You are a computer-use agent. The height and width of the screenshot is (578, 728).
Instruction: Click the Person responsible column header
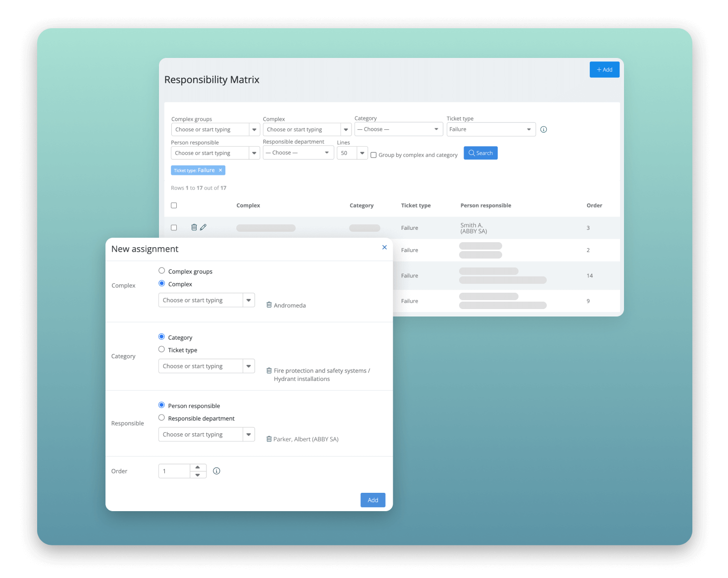coord(485,206)
